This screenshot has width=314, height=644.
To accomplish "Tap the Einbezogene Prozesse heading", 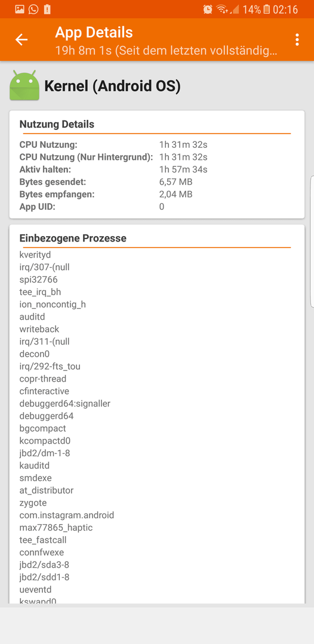I will click(73, 238).
